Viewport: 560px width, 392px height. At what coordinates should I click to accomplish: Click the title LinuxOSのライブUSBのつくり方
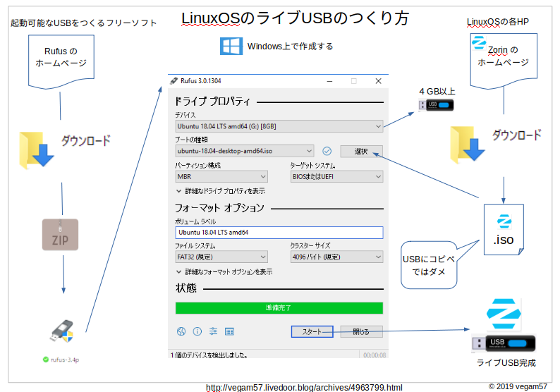tap(295, 18)
